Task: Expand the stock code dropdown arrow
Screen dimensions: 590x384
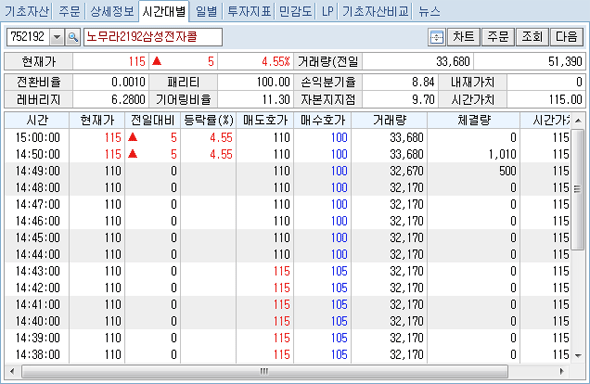Action: tap(57, 37)
